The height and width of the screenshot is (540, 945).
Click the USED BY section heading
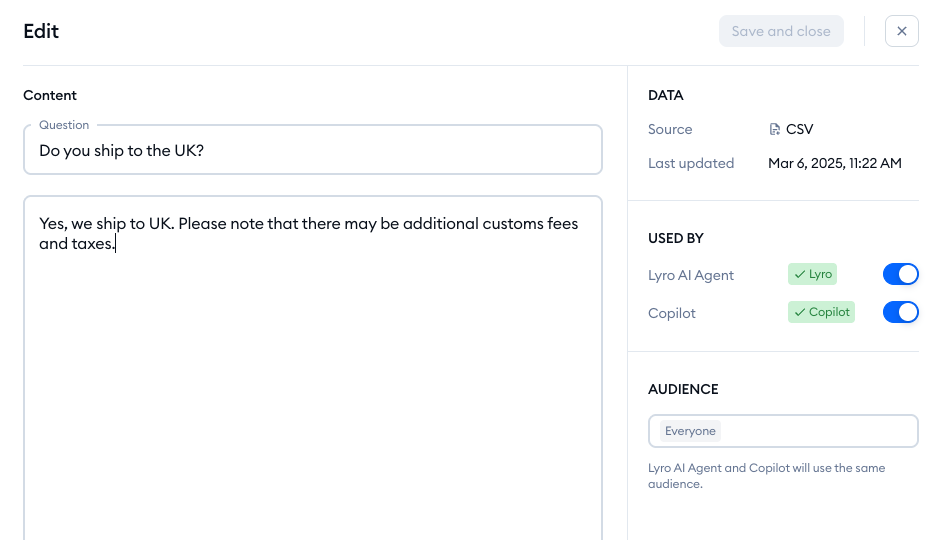[x=676, y=239]
